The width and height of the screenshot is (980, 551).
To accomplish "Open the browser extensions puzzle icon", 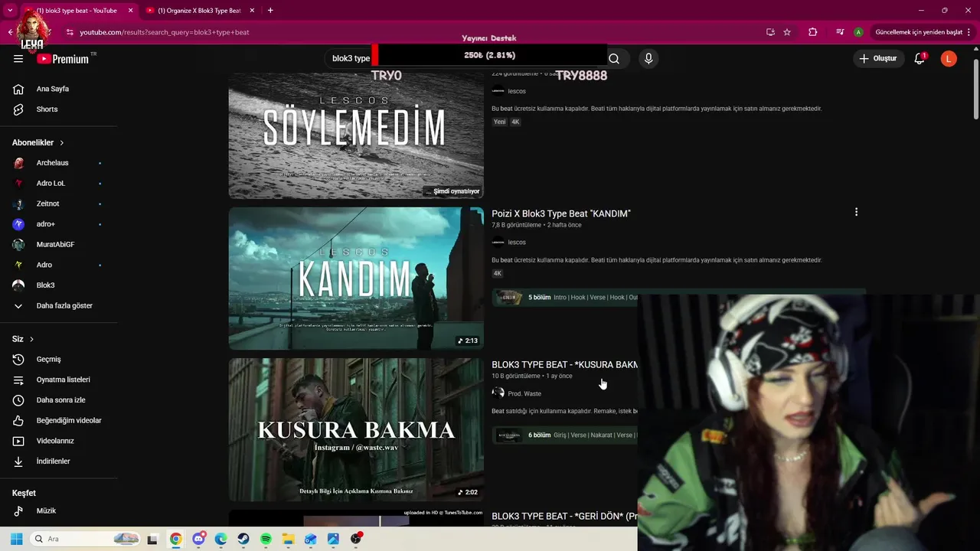I will pos(813,32).
